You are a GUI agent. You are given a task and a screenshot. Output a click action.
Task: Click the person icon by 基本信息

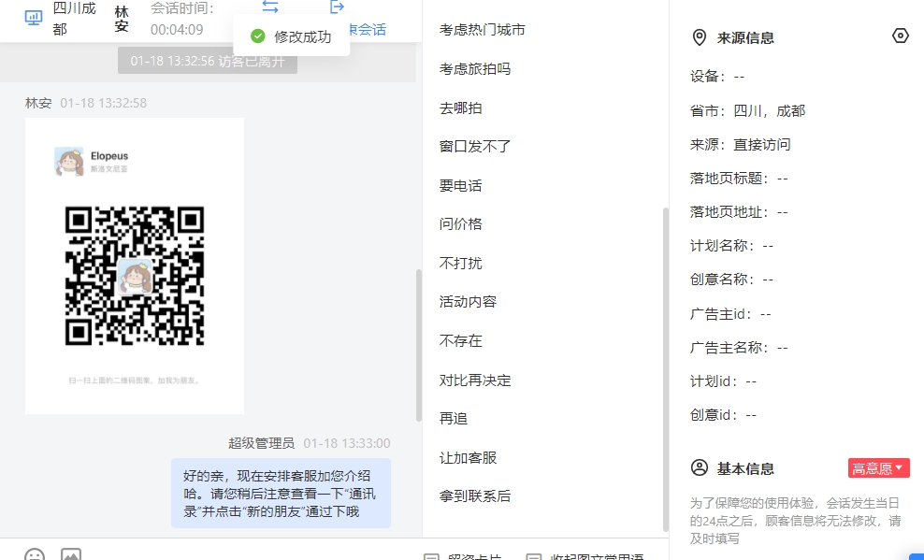(x=699, y=468)
